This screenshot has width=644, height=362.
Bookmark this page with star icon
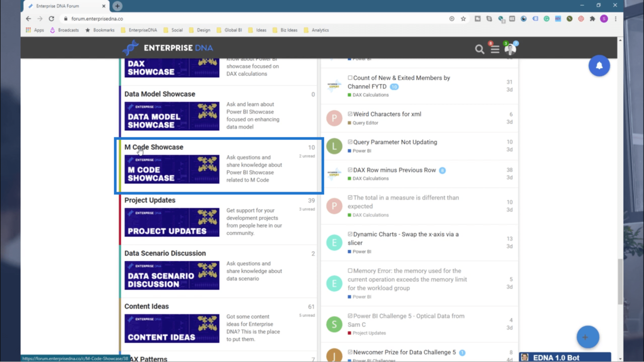point(463,18)
